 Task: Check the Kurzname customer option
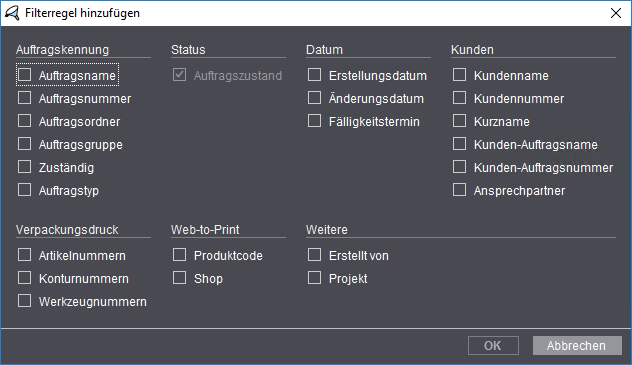point(459,120)
